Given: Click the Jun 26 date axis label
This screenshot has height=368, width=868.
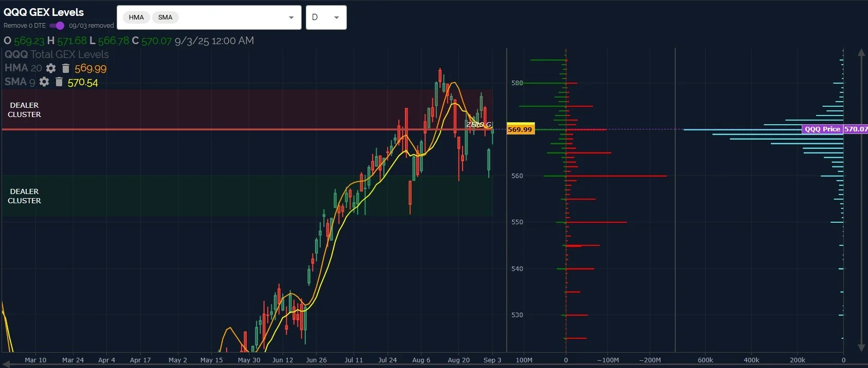Looking at the screenshot, I should [x=316, y=360].
